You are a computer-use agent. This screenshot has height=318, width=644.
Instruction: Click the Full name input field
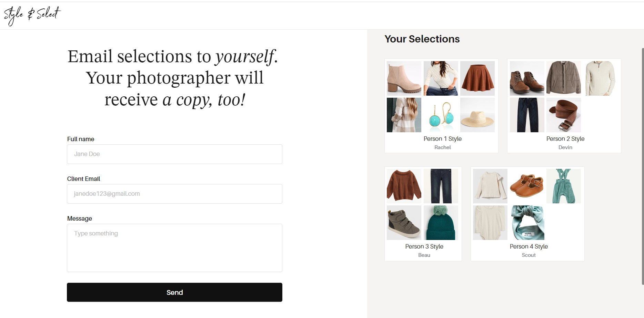174,154
